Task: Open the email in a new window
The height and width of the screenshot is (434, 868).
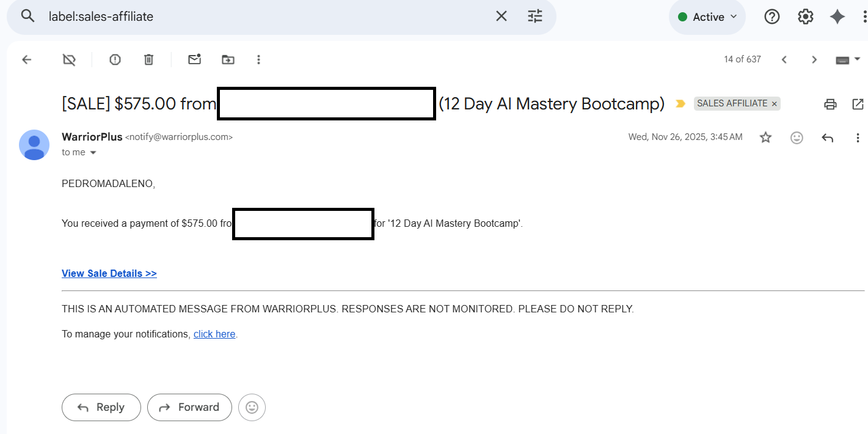Action: tap(858, 104)
